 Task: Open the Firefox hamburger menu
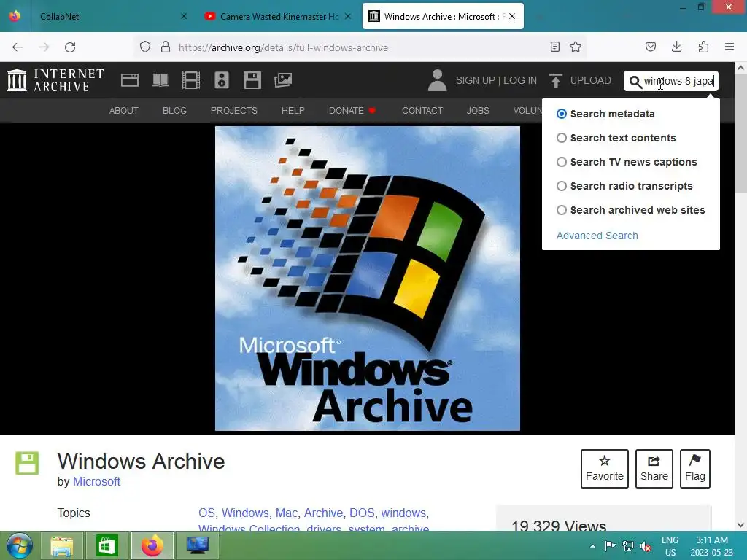(729, 47)
